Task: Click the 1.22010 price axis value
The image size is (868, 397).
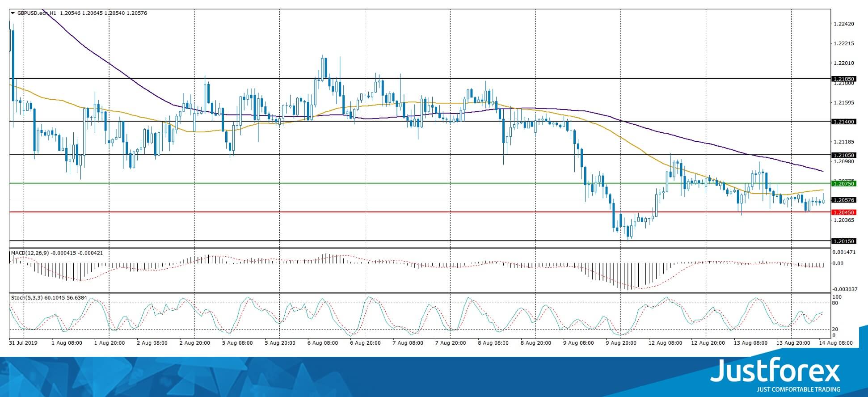Action: pyautogui.click(x=844, y=63)
